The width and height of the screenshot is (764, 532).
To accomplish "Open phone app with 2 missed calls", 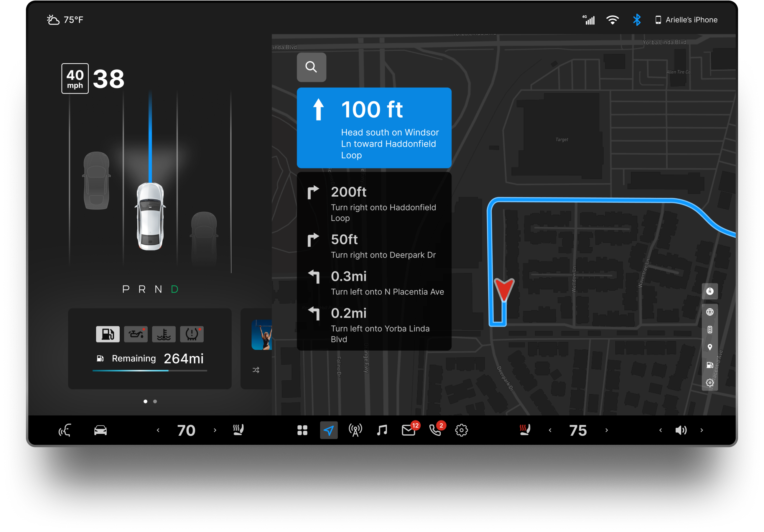I will tap(435, 430).
